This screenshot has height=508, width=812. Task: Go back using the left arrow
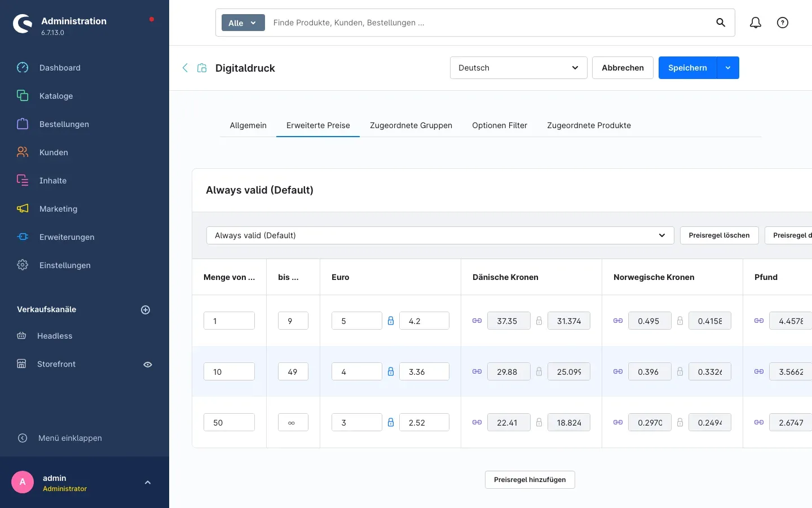tap(185, 68)
